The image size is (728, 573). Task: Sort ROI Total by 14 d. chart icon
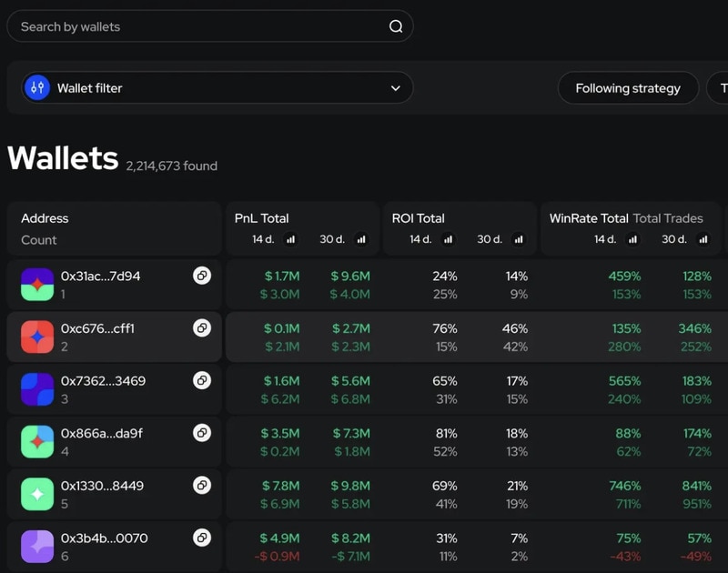tap(449, 239)
